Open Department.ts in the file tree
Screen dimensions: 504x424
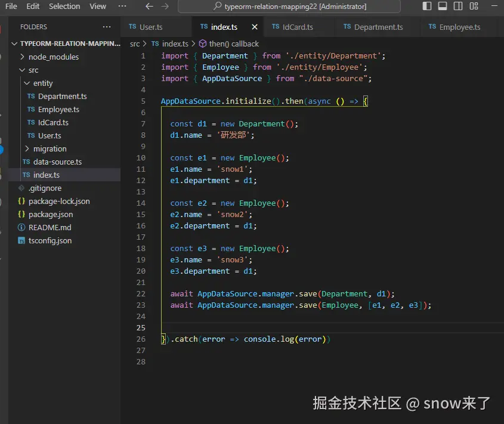pos(64,97)
